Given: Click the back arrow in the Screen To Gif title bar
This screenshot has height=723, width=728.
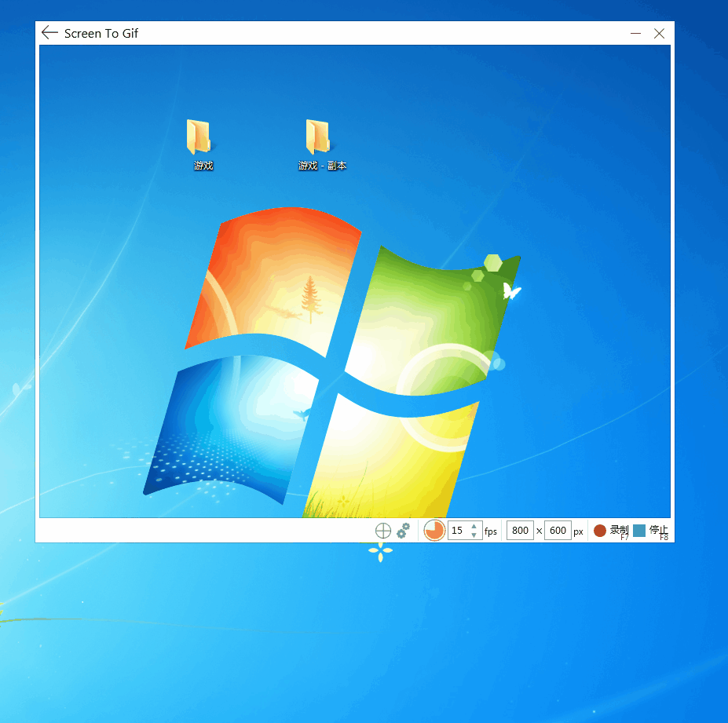Looking at the screenshot, I should point(49,33).
